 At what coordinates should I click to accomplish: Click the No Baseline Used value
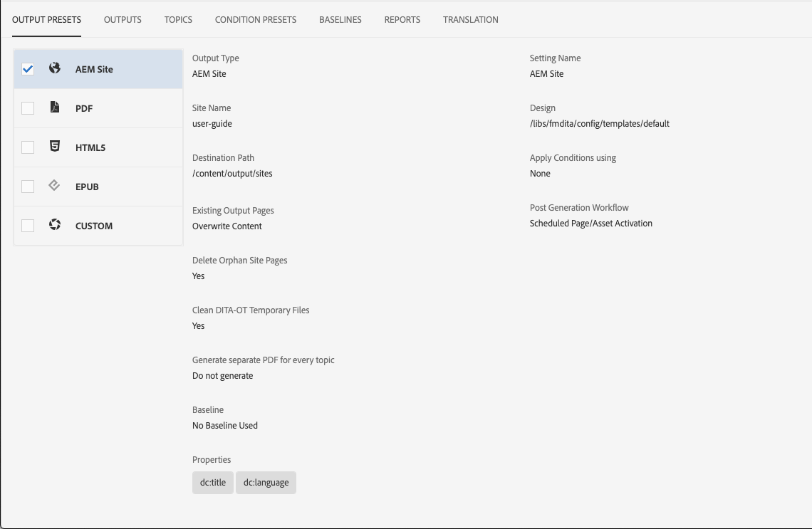[x=225, y=426]
